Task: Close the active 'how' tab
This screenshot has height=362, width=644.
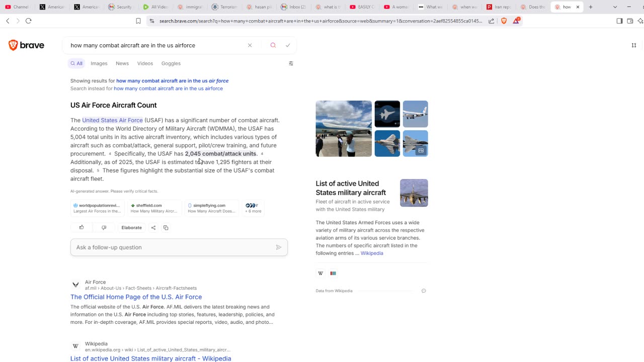Action: [578, 7]
